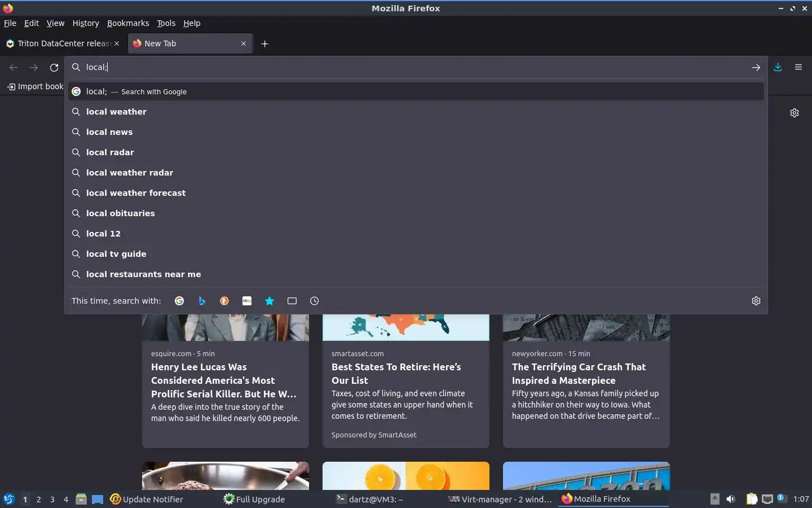Search in History via clock icon
This screenshot has height=508, width=812.
click(315, 301)
